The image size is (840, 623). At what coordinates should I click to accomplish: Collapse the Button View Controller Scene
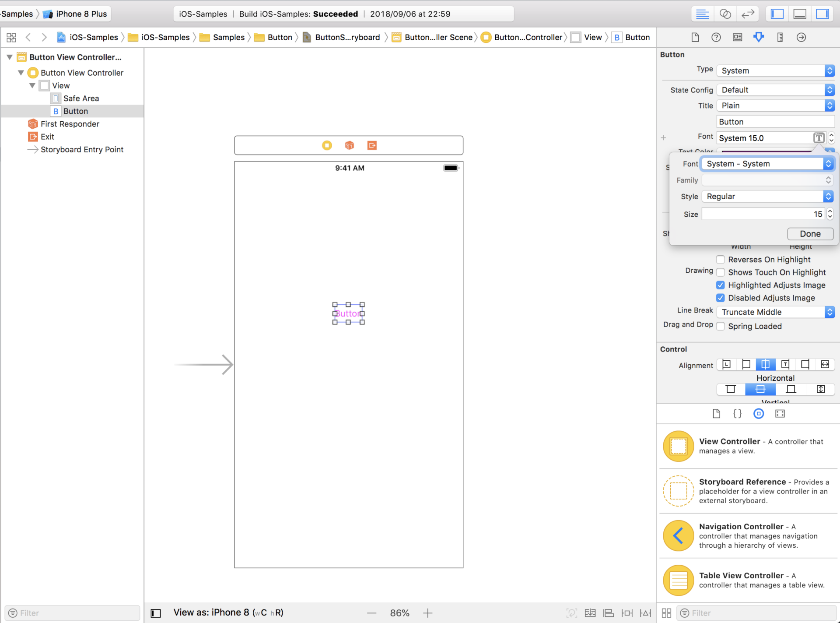pyautogui.click(x=10, y=57)
